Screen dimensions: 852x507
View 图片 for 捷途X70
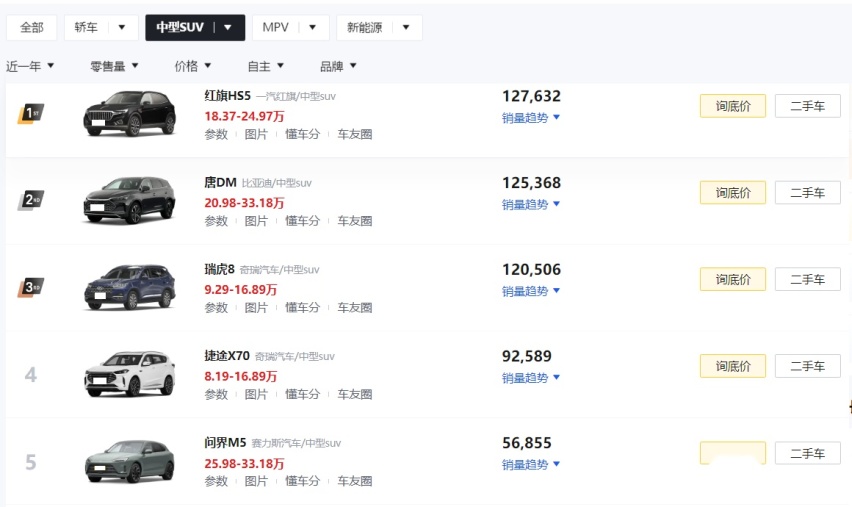coord(256,395)
